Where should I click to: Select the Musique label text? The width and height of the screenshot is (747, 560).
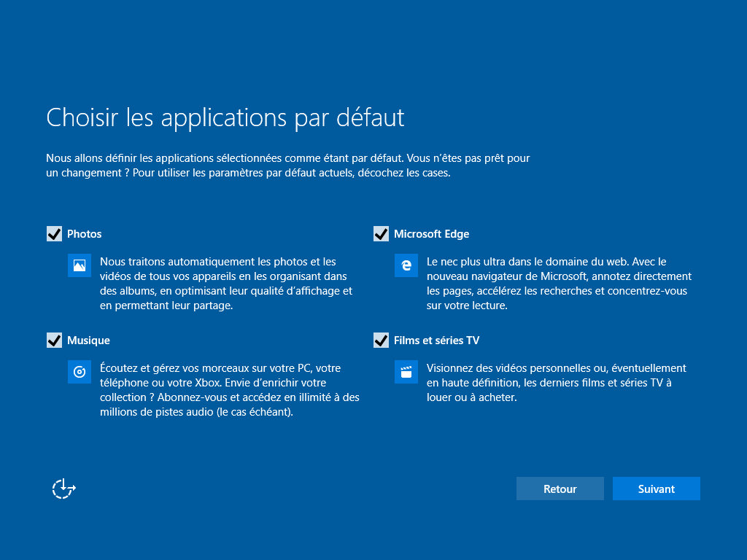(90, 340)
